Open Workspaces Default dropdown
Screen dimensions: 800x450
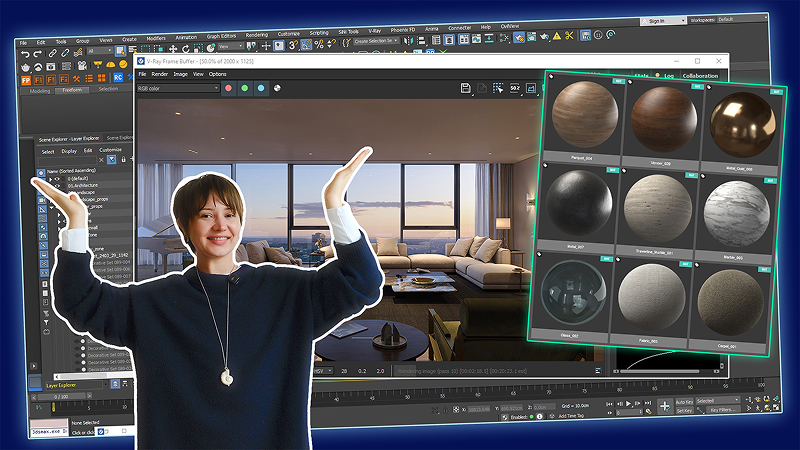tap(741, 19)
